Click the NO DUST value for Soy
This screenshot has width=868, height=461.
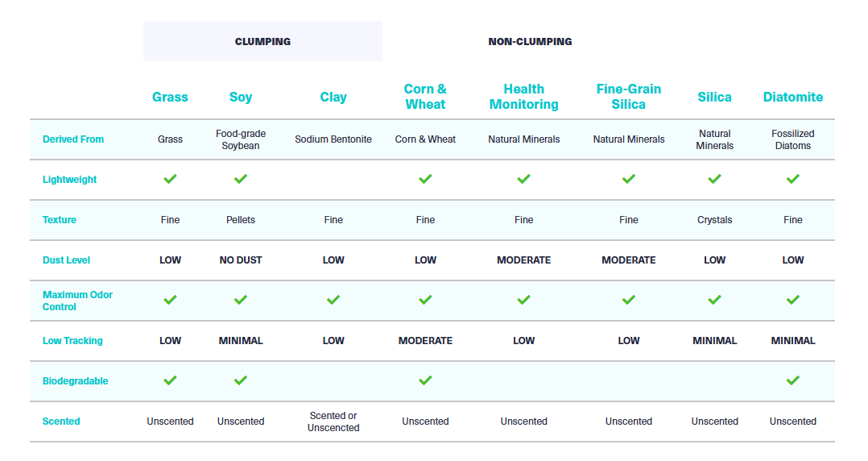[240, 260]
